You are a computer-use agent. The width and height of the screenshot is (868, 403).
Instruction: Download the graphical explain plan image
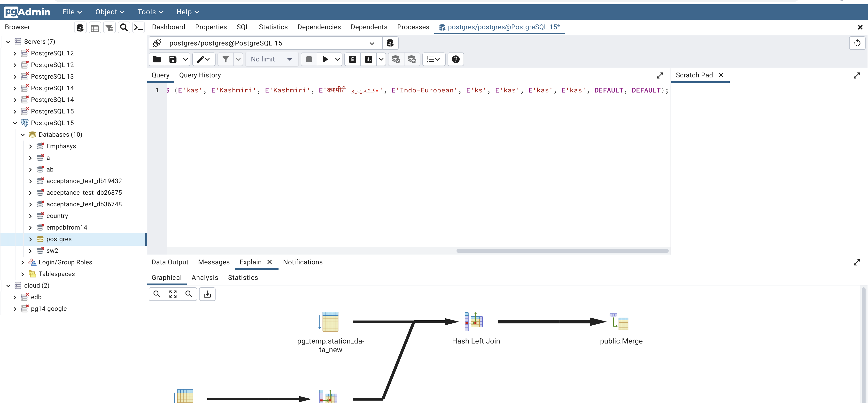click(207, 294)
